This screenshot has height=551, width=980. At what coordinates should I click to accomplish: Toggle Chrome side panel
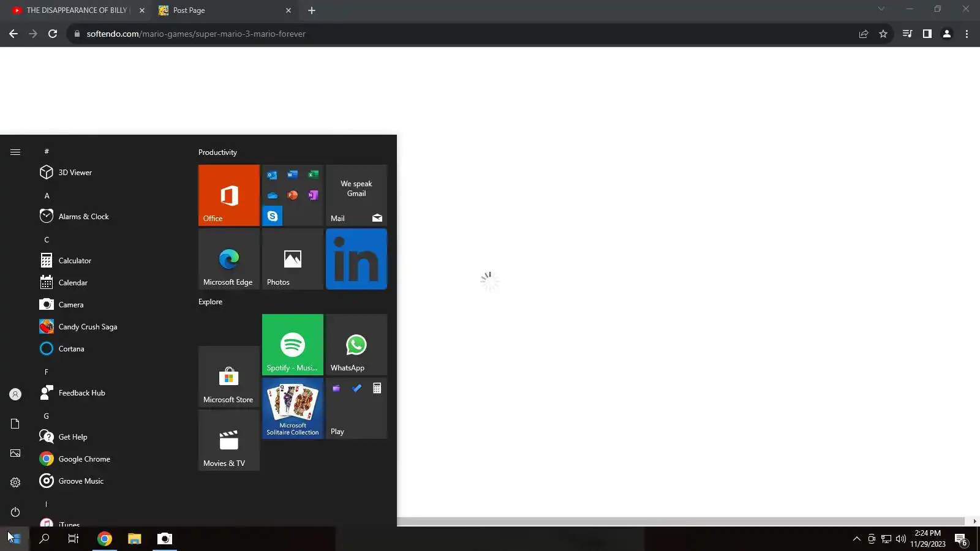pyautogui.click(x=927, y=34)
